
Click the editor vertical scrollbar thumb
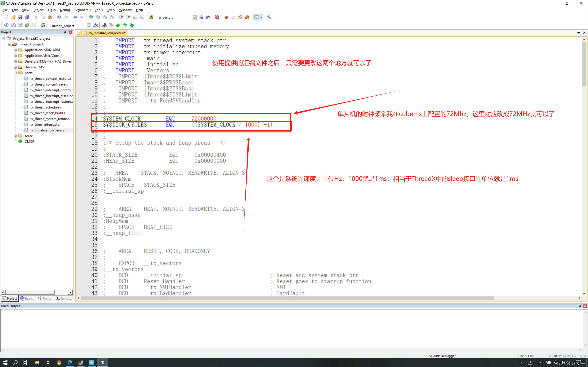point(584,64)
